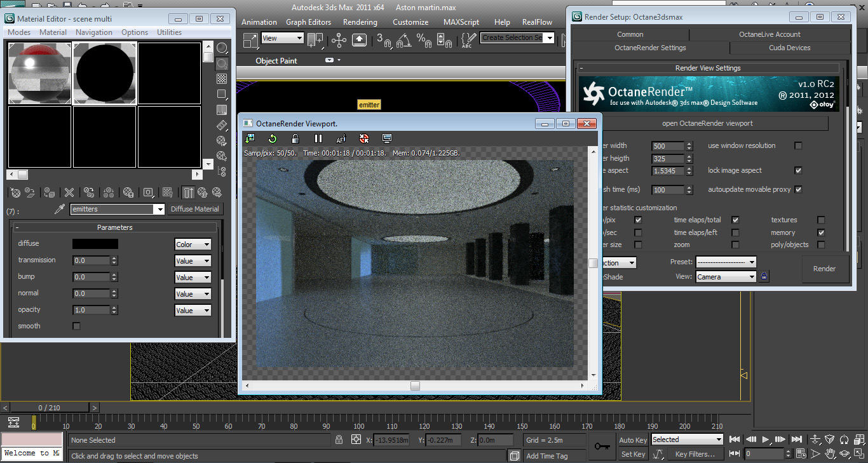Toggle the smooth checkbox in Parameters

pos(76,326)
